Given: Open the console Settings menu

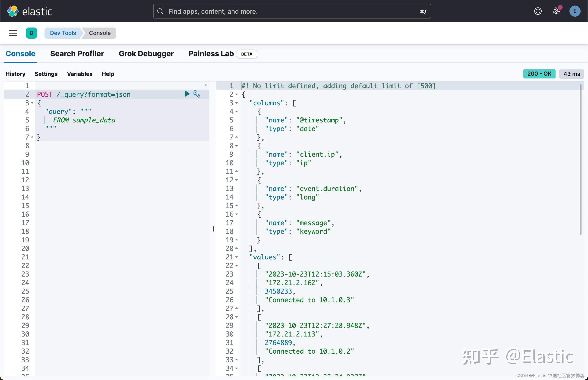Looking at the screenshot, I should 46,74.
